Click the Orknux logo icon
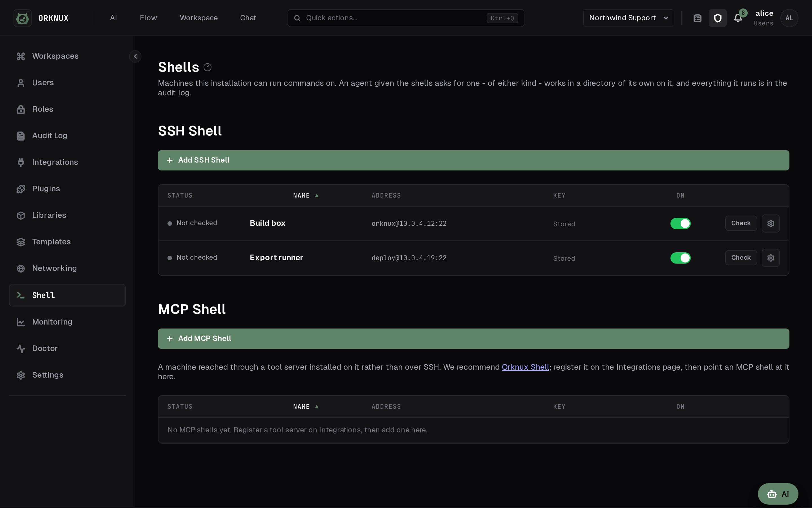Screen dimensions: 812x508 [23, 18]
